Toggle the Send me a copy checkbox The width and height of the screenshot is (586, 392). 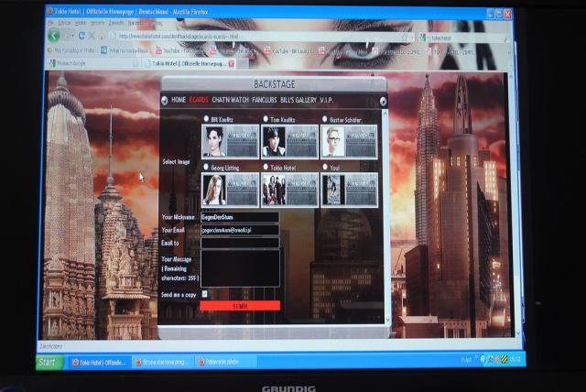(x=204, y=294)
